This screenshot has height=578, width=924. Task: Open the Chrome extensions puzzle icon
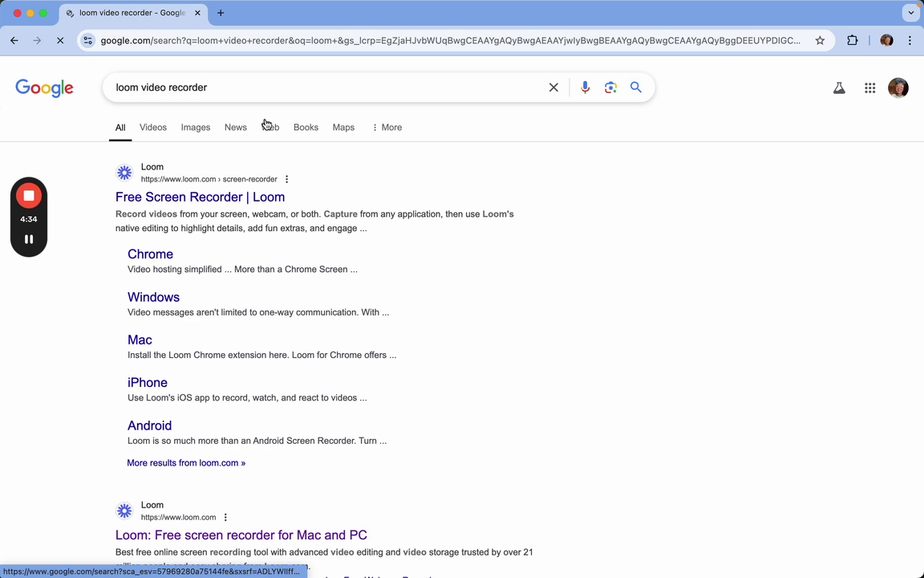[x=852, y=41]
